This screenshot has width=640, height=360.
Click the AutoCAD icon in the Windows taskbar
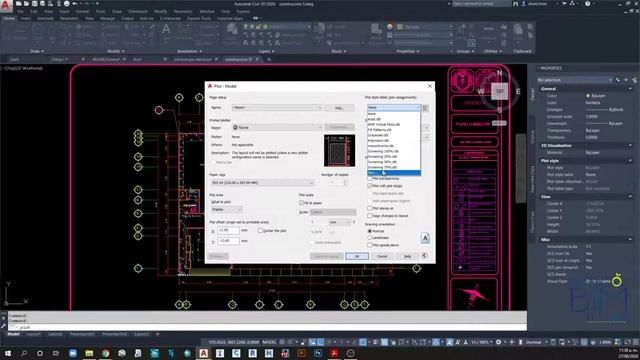(203, 353)
